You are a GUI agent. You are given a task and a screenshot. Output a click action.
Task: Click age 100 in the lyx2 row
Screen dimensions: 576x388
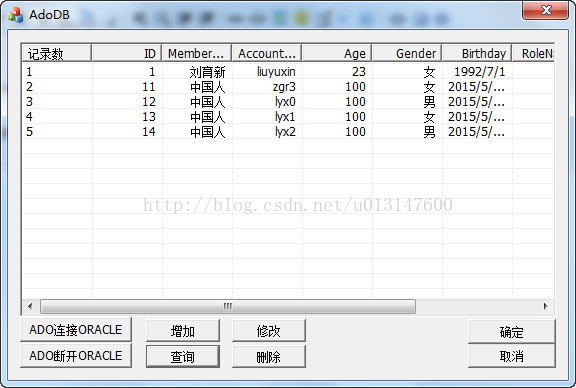point(355,132)
